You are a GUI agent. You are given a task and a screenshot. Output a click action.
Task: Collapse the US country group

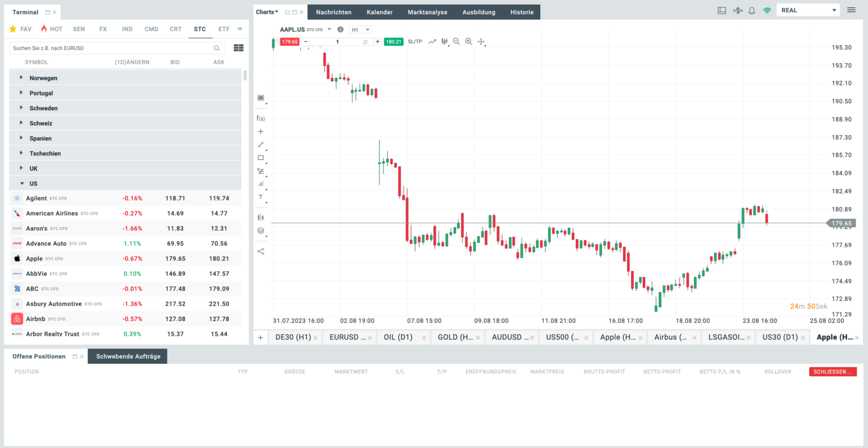pyautogui.click(x=33, y=183)
